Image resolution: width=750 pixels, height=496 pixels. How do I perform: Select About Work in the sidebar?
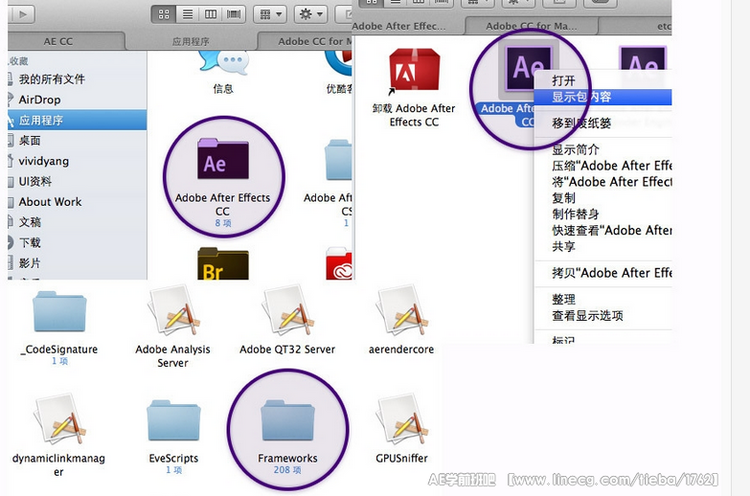(77, 202)
